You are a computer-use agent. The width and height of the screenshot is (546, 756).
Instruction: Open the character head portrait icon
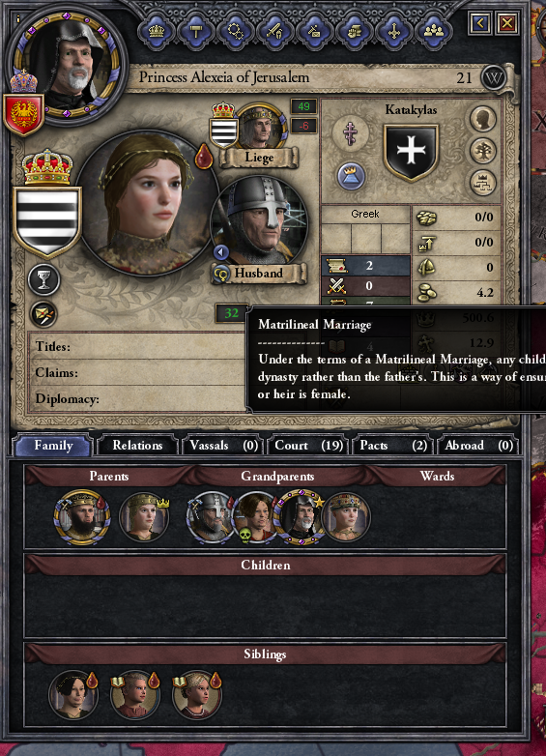click(483, 118)
